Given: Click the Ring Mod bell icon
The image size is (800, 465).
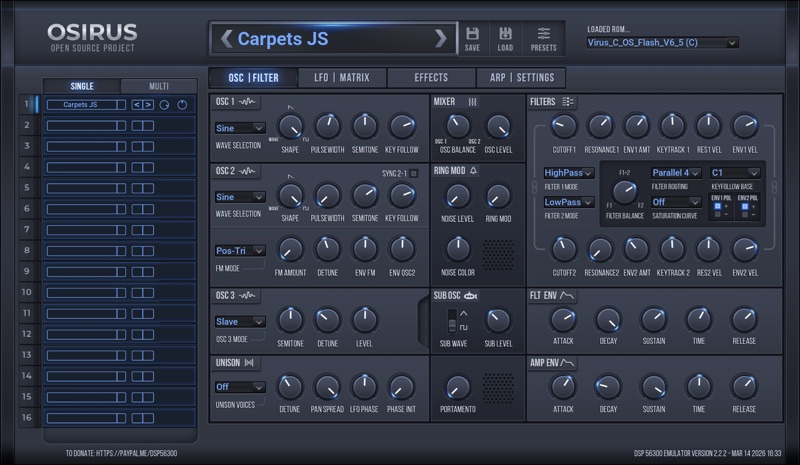Looking at the screenshot, I should point(473,170).
